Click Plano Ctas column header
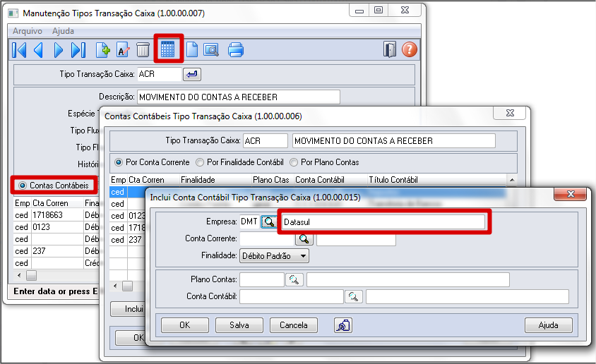 click(x=271, y=180)
